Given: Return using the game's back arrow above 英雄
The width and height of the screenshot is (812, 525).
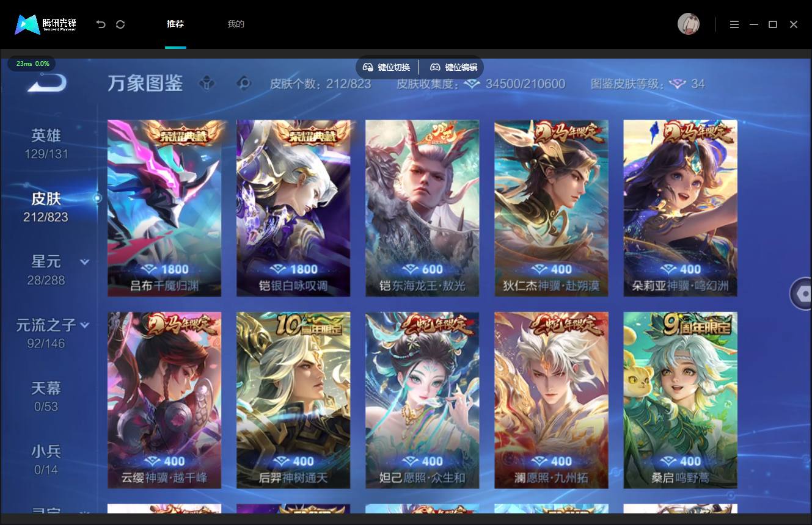Looking at the screenshot, I should (46, 82).
